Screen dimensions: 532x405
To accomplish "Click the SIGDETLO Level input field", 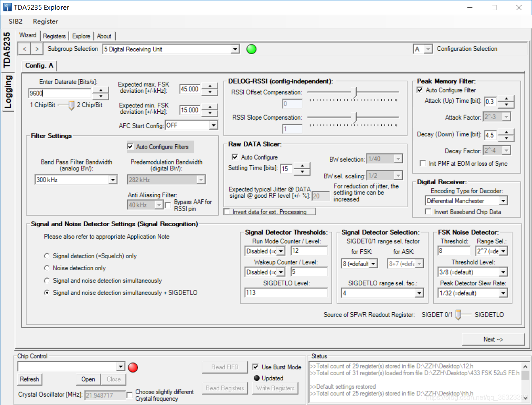I will [x=286, y=293].
